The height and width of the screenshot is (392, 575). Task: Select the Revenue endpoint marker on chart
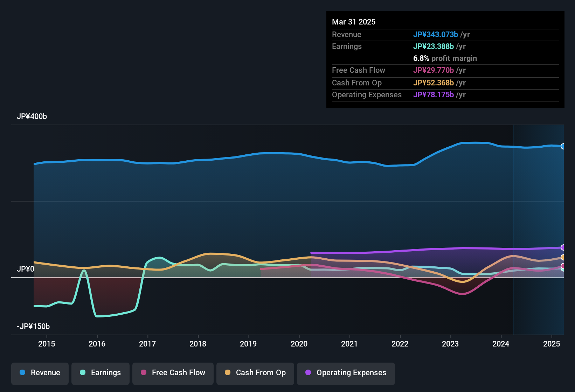pyautogui.click(x=563, y=146)
